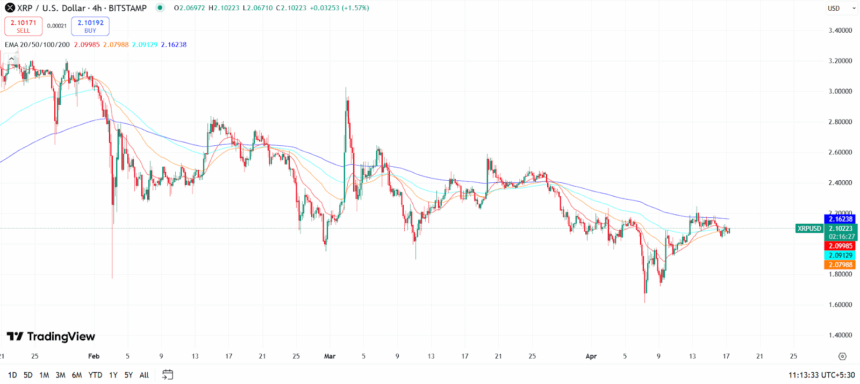Click the 1.60000 price axis label

coord(840,304)
